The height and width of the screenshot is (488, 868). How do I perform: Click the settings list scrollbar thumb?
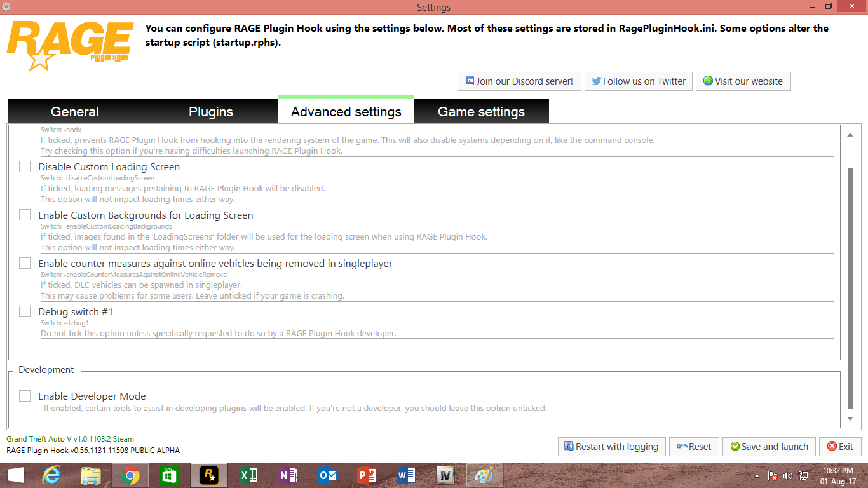pos(850,289)
